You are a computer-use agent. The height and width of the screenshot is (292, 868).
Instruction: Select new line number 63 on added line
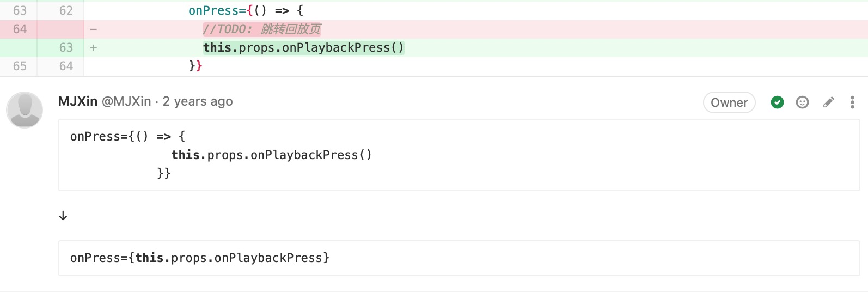[x=66, y=48]
